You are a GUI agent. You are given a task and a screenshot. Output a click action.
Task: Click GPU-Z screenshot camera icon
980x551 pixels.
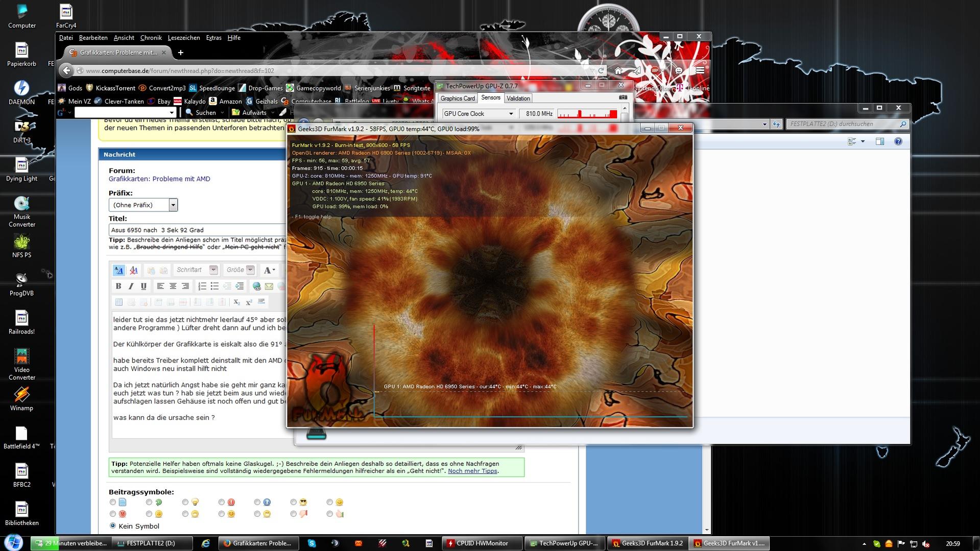click(623, 98)
